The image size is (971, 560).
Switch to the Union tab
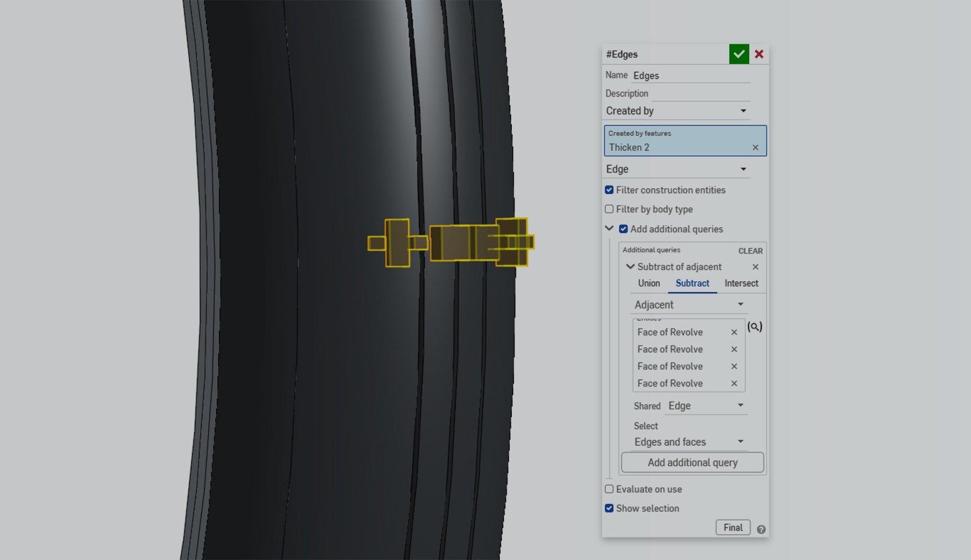[649, 283]
